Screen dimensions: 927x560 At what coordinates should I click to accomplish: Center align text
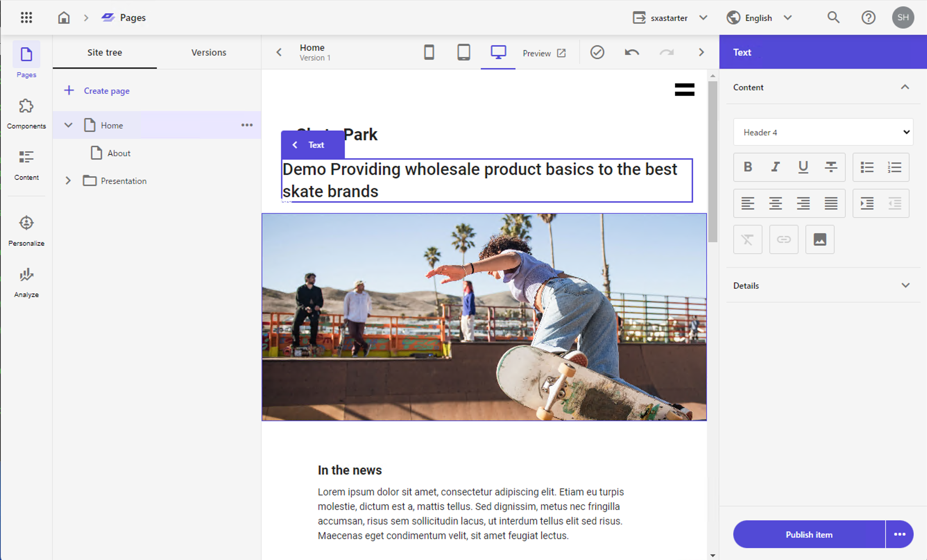tap(775, 203)
